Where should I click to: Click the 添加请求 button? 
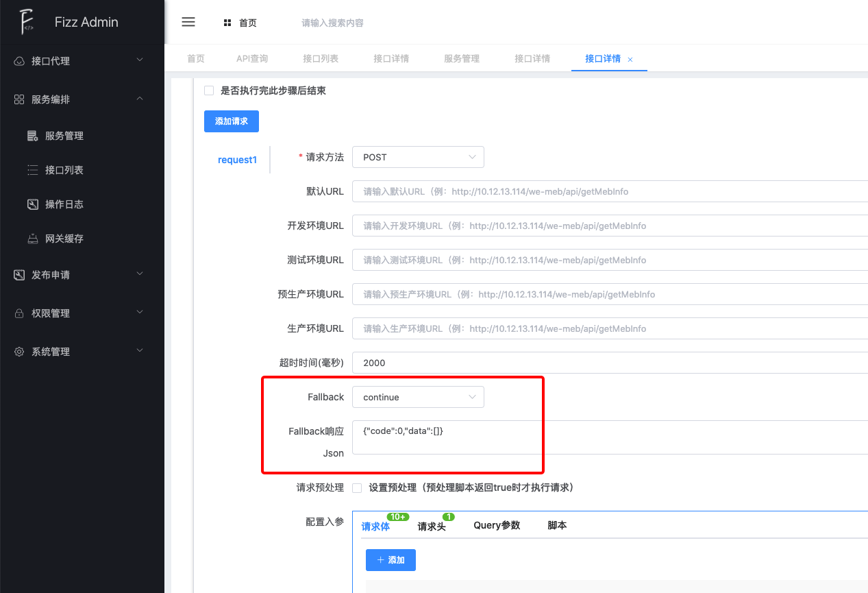coord(232,121)
